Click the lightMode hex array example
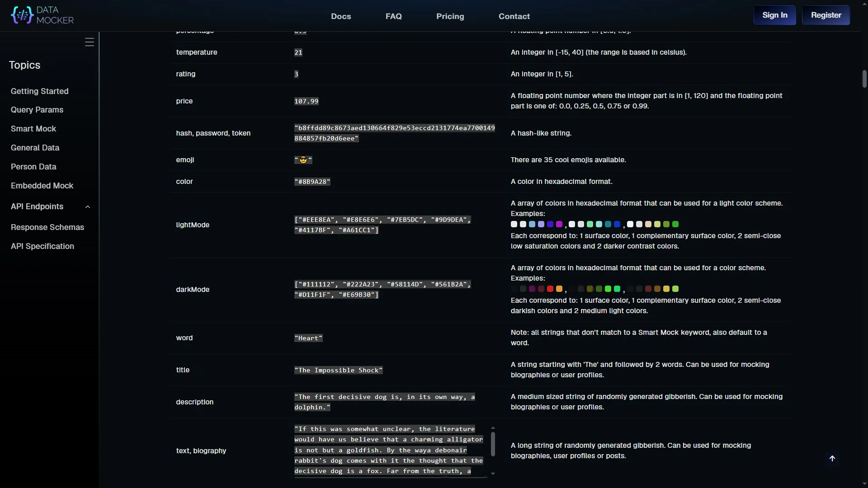Screen dimensions: 868x488 pos(382,225)
